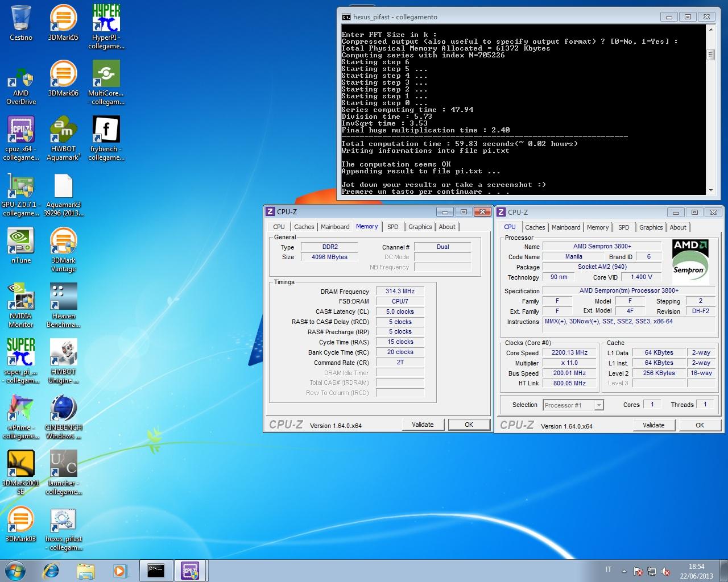Select the cpuz_x64 desktop shortcut
Viewport: 728px width, 582px height.
click(21, 138)
